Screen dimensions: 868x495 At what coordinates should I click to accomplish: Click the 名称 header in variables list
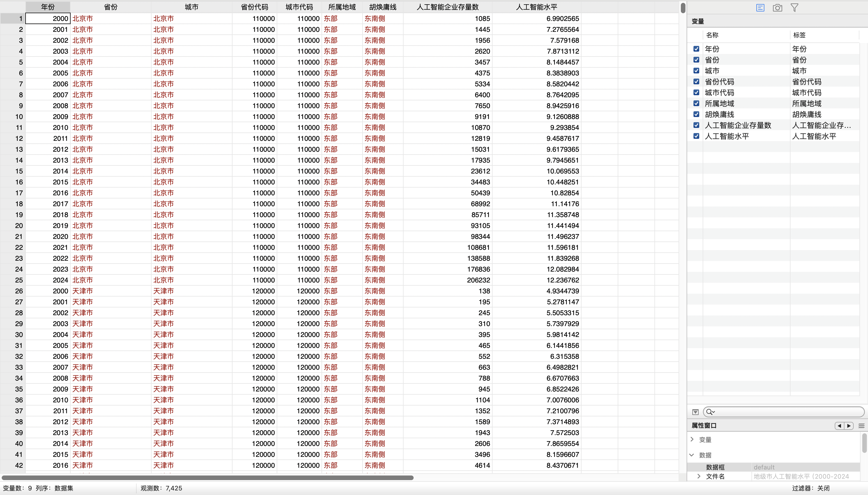coord(712,35)
